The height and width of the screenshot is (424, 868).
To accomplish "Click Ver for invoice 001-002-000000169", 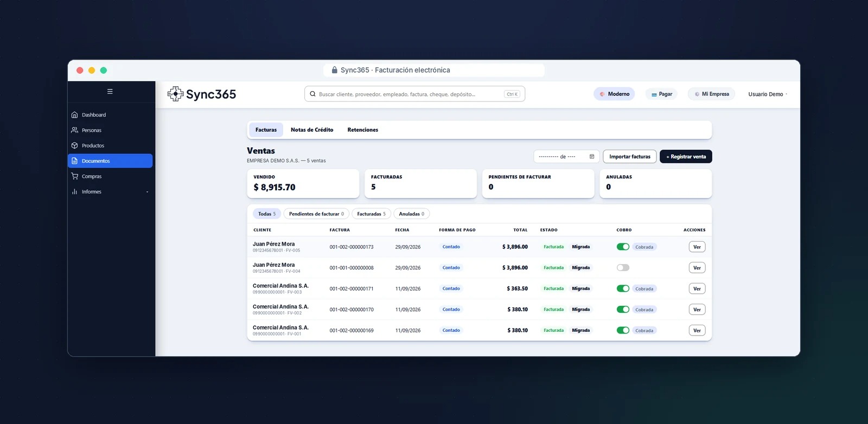I will coord(697,330).
